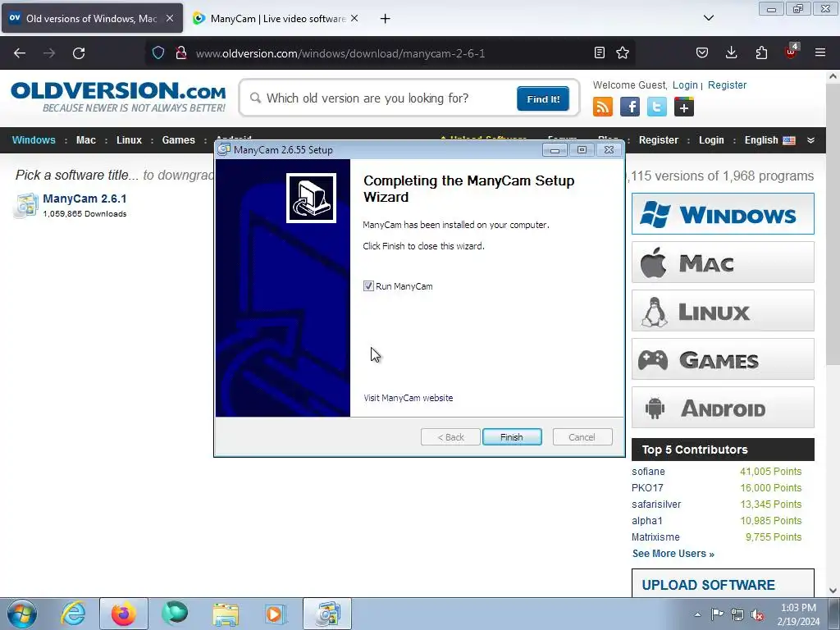Image resolution: width=840 pixels, height=630 pixels.
Task: Click the muted volume tray icon
Action: click(757, 614)
